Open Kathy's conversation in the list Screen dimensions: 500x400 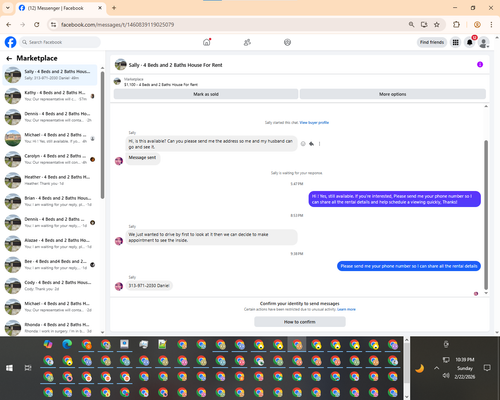click(50, 96)
